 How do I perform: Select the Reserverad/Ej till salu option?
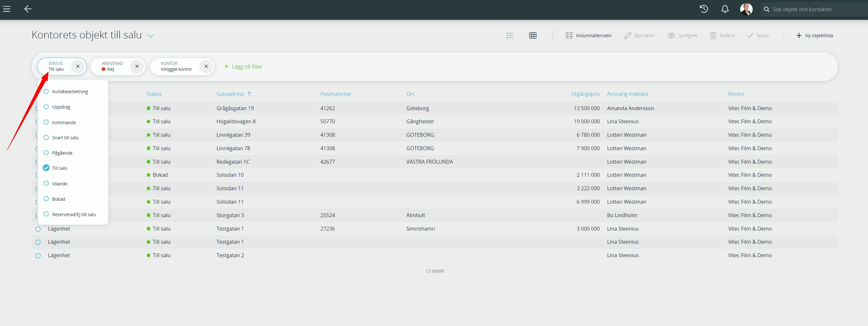pyautogui.click(x=70, y=215)
